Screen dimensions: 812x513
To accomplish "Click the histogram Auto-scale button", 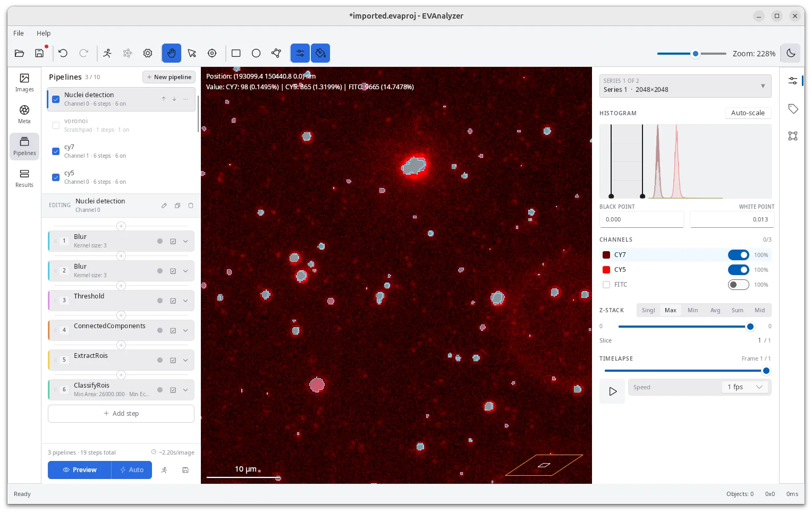I will click(748, 113).
